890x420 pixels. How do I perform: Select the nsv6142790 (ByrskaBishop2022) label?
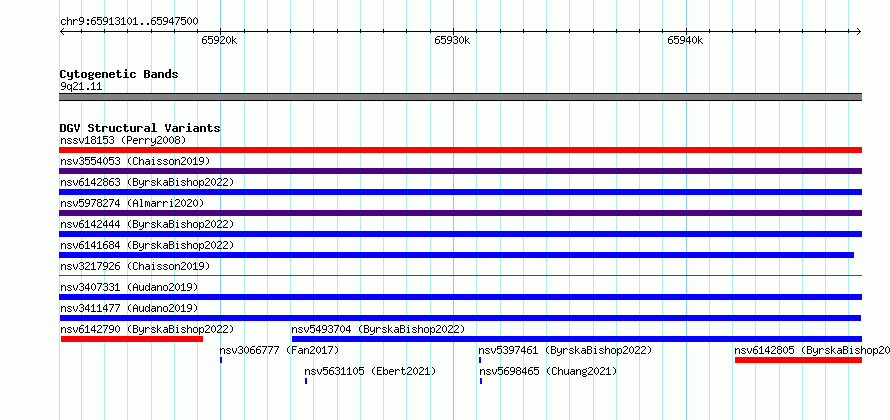coord(147,329)
